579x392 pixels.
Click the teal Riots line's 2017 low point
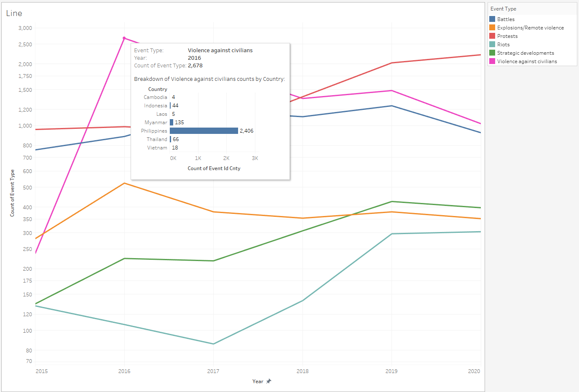[x=214, y=344]
